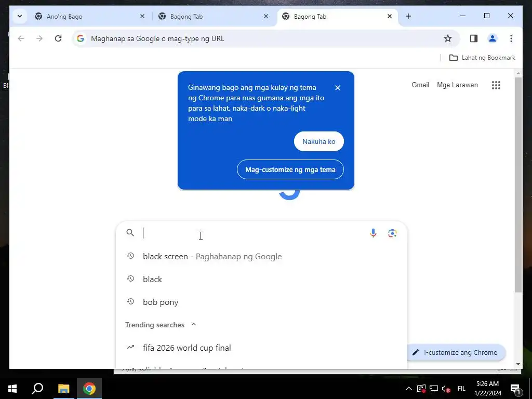The height and width of the screenshot is (399, 532).
Task: Click the network status tray icon
Action: pyautogui.click(x=434, y=389)
